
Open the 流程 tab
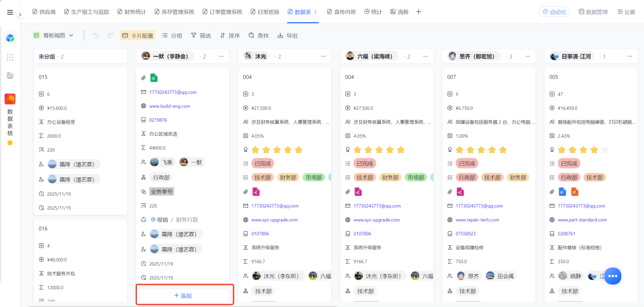(x=399, y=12)
